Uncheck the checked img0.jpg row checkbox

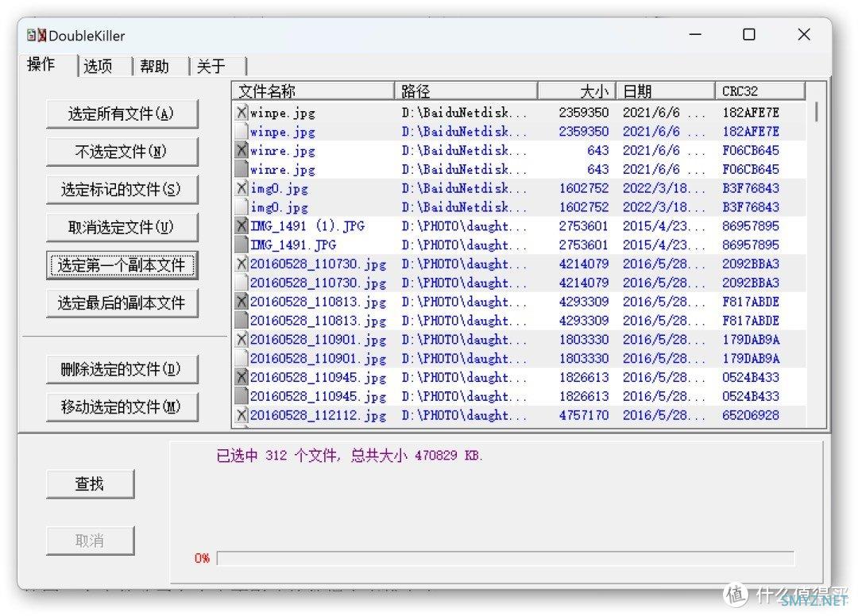tap(242, 188)
